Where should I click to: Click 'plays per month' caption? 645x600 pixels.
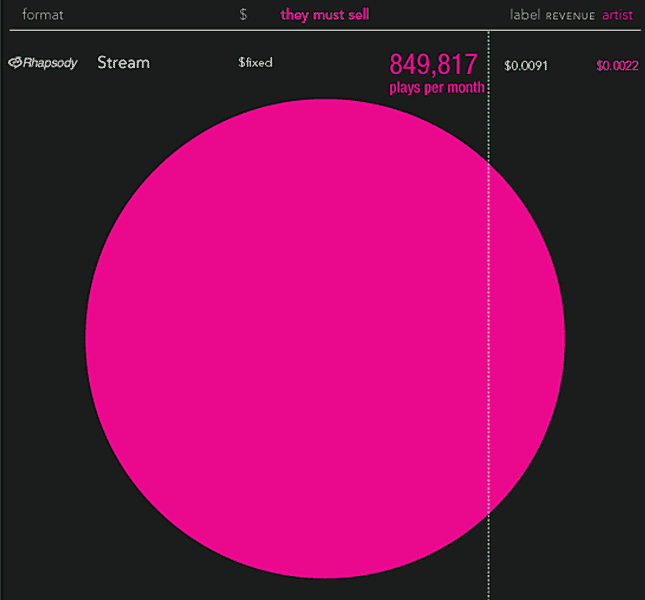click(x=437, y=88)
